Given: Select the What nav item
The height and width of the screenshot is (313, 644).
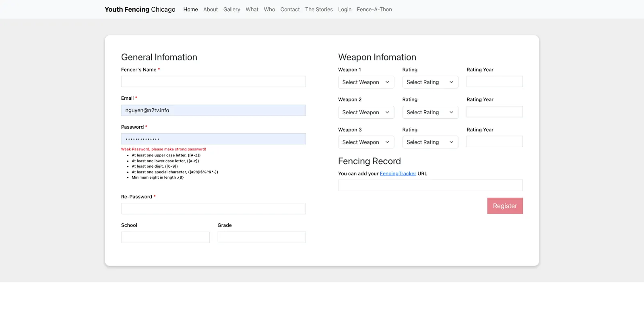Looking at the screenshot, I should pos(252,9).
